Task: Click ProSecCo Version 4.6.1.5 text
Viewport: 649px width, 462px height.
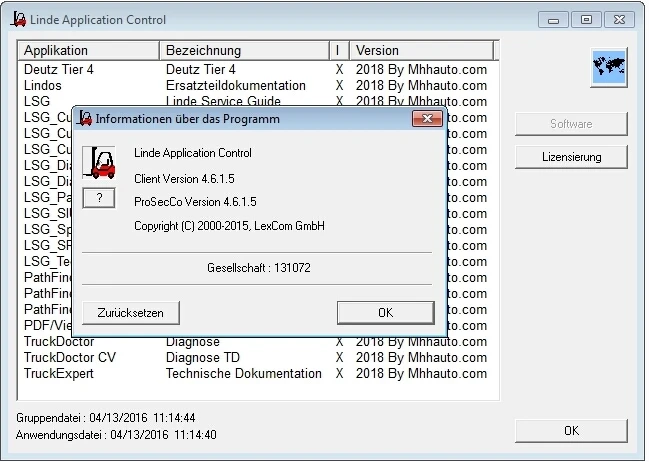Action: (195, 202)
